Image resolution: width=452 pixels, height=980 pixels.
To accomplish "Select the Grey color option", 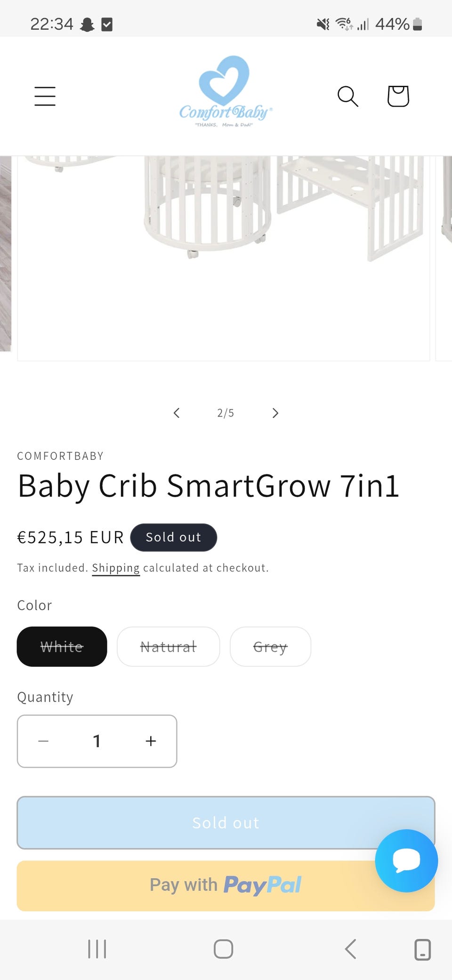I will click(x=270, y=646).
